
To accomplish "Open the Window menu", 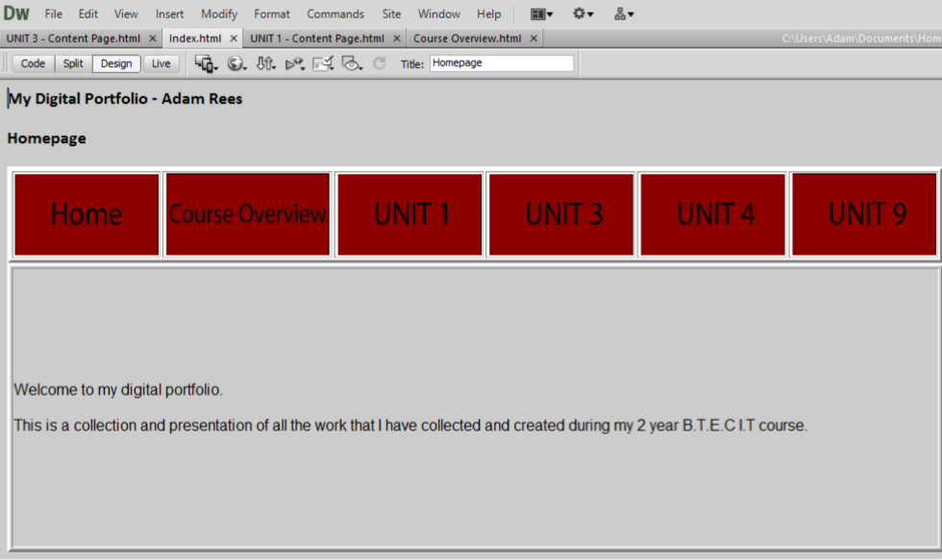I will click(438, 13).
